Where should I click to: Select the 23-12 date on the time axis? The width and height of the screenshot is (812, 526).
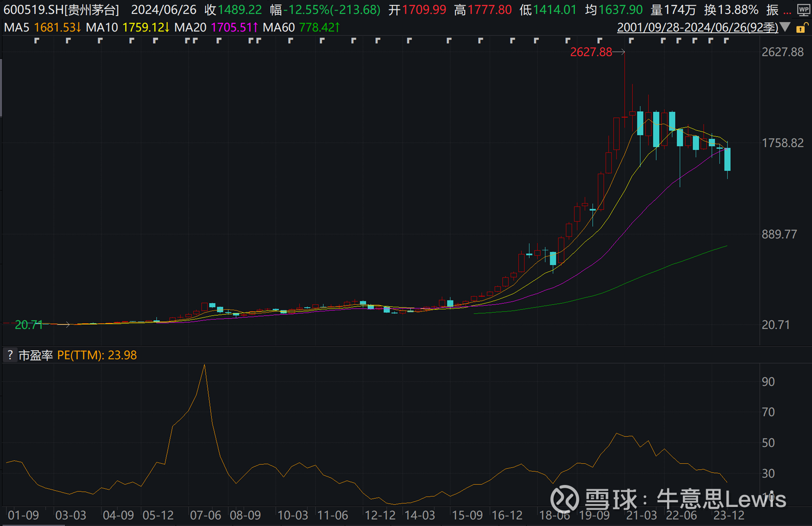click(x=729, y=516)
